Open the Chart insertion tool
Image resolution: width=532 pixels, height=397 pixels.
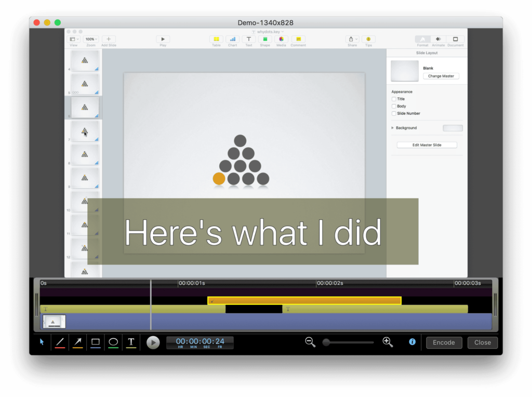coord(232,39)
